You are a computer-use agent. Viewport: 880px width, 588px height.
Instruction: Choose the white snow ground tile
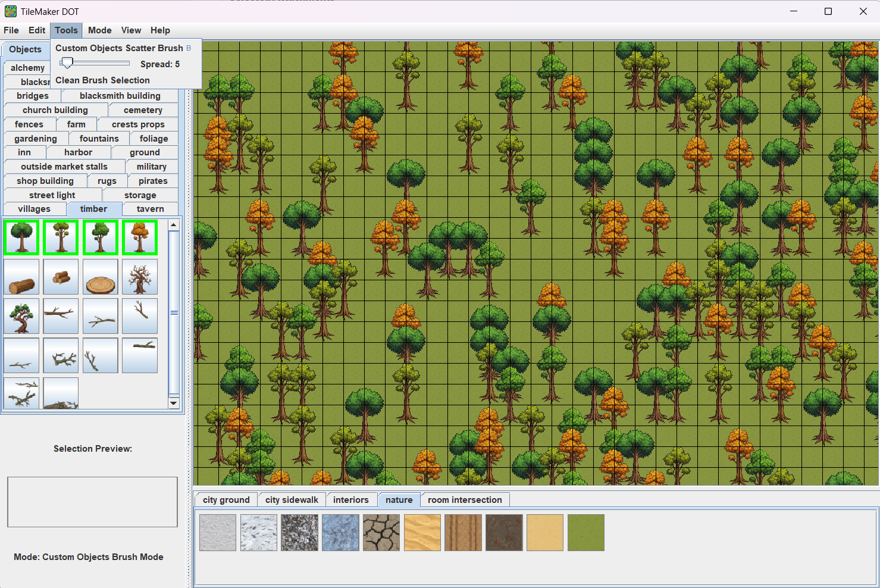[x=259, y=533]
